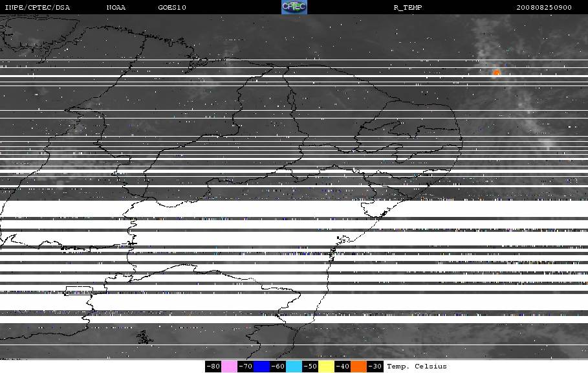Select the yellow legend color swatch
The image size is (588, 373).
click(326, 367)
